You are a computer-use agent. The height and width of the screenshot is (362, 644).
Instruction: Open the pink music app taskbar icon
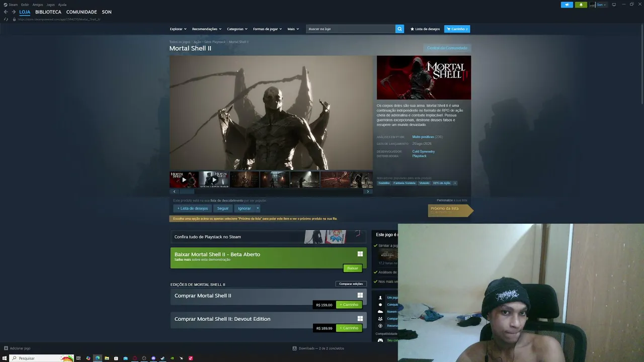[x=191, y=358]
